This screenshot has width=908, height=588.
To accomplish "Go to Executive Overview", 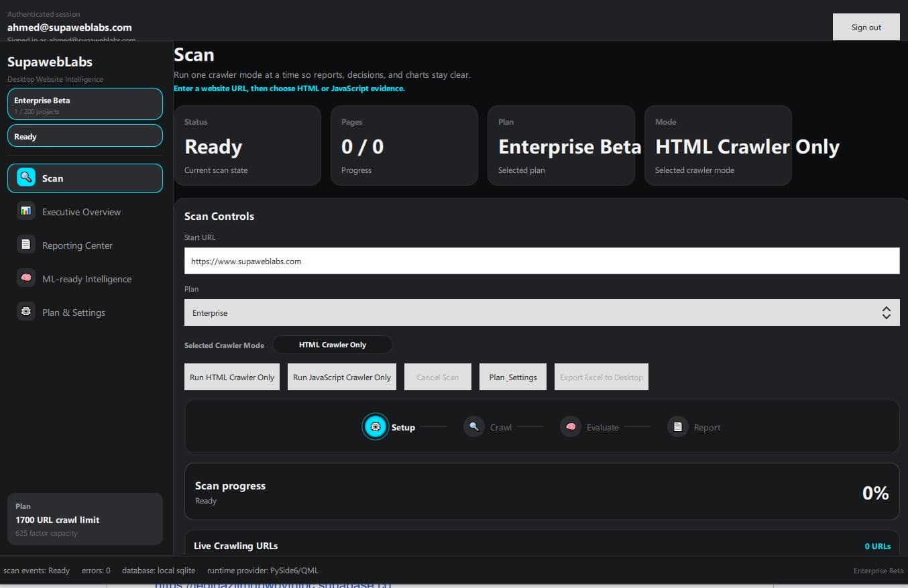I will pyautogui.click(x=85, y=212).
